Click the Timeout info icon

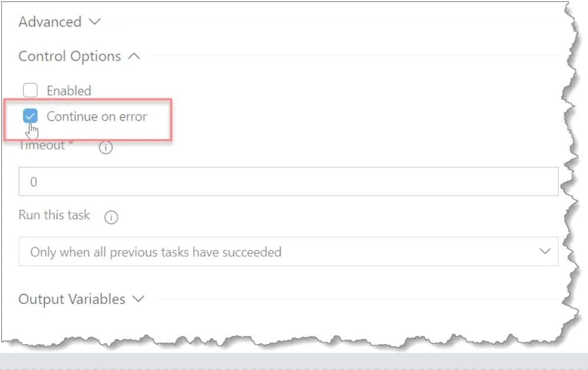(105, 147)
